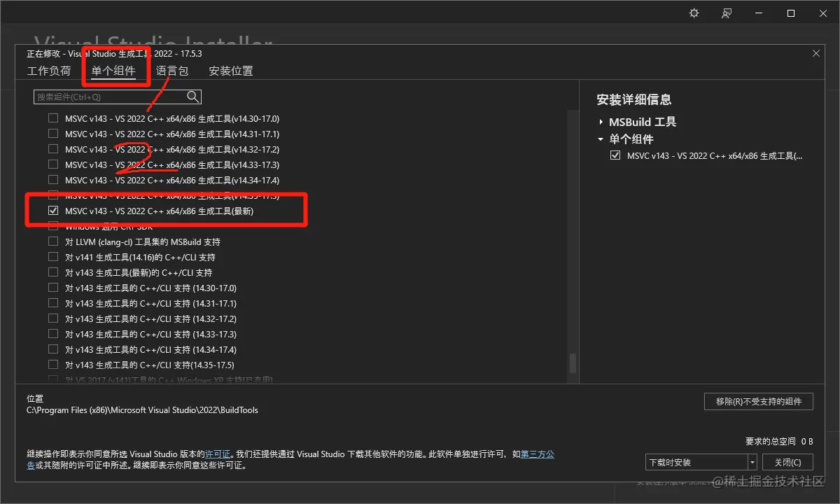The height and width of the screenshot is (504, 840).
Task: Check C++/CLI 支持 (14.33-17.3) checkbox
Action: (53, 334)
